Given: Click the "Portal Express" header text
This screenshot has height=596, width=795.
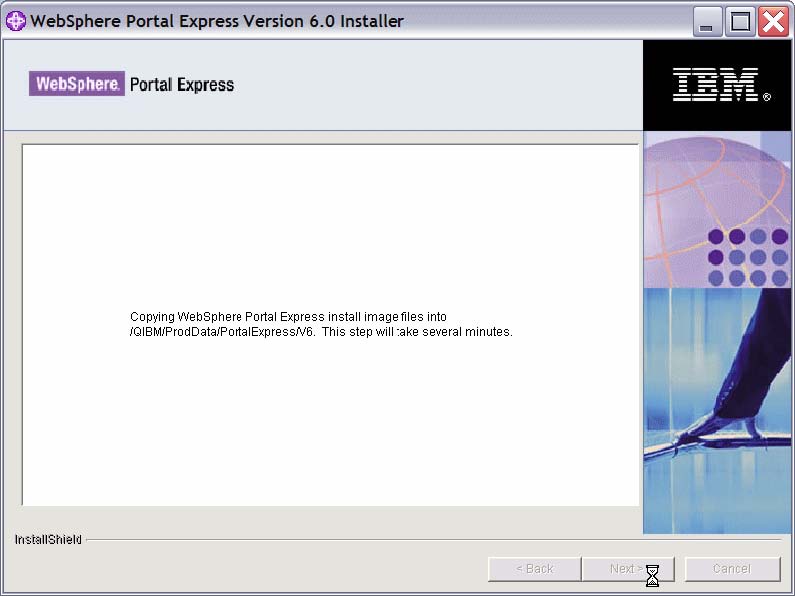Looking at the screenshot, I should [182, 85].
